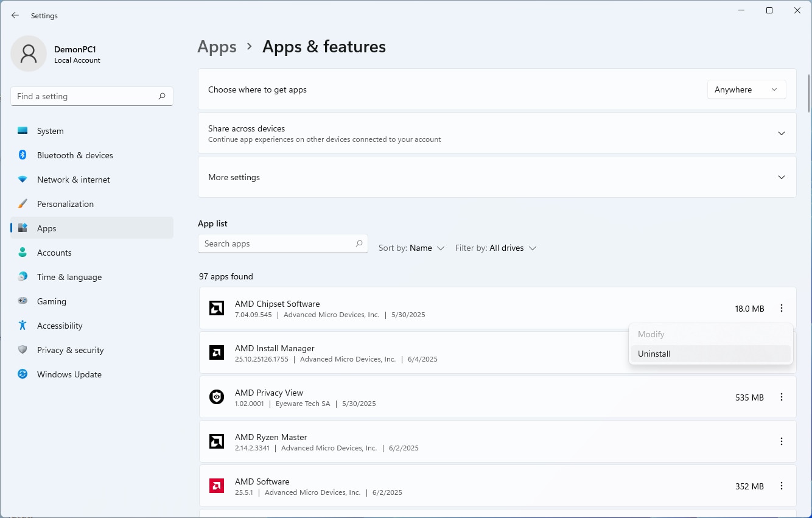Screen dimensions: 812x518
Task: Select Uninstall in the context menu
Action: pos(711,354)
